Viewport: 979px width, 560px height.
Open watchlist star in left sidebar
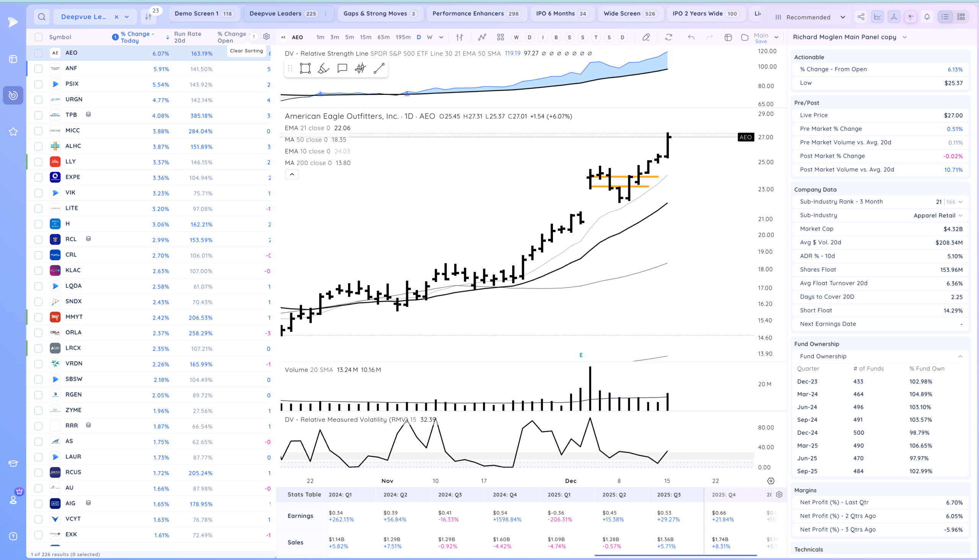13,132
